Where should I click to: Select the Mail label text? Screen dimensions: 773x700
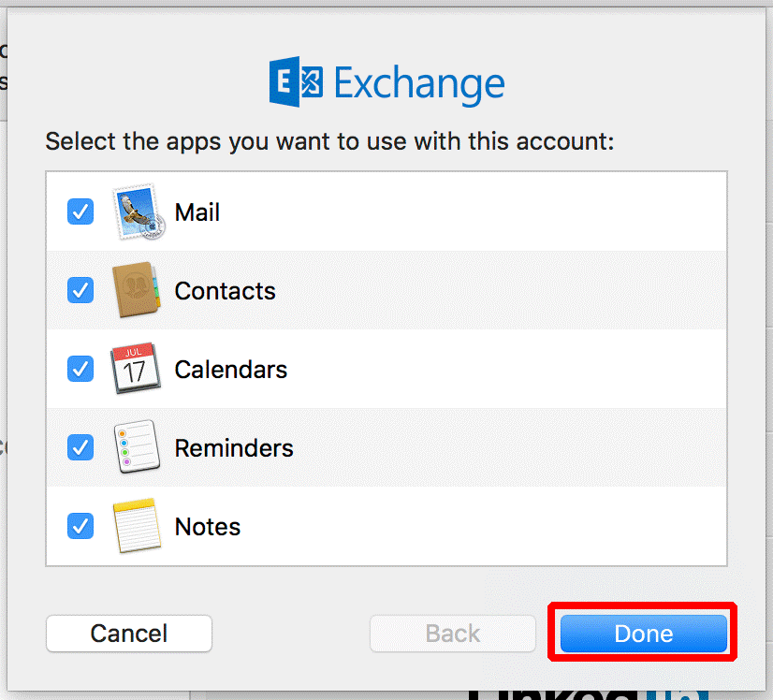click(197, 212)
